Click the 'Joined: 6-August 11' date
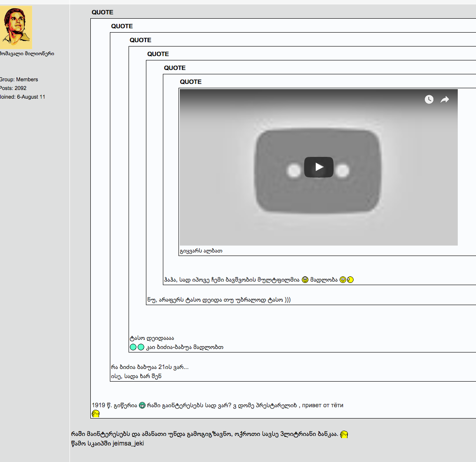This screenshot has height=462, width=476. click(x=22, y=97)
